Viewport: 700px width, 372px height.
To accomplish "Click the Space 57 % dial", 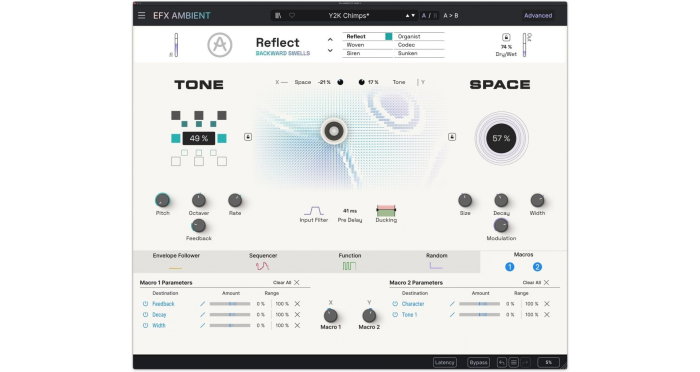I will tap(501, 138).
